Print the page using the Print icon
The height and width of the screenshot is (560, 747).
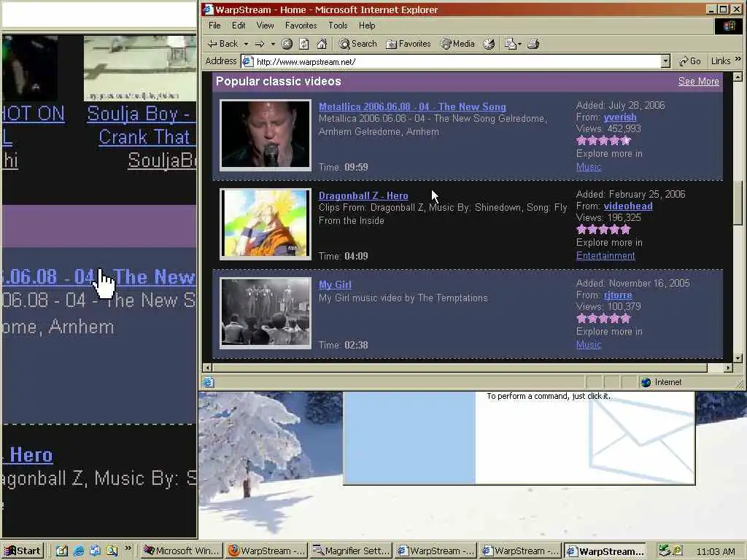point(533,44)
